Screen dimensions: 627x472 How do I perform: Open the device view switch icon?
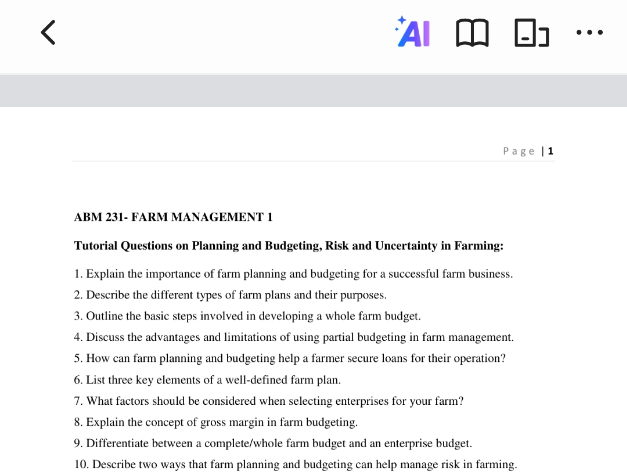click(x=531, y=33)
